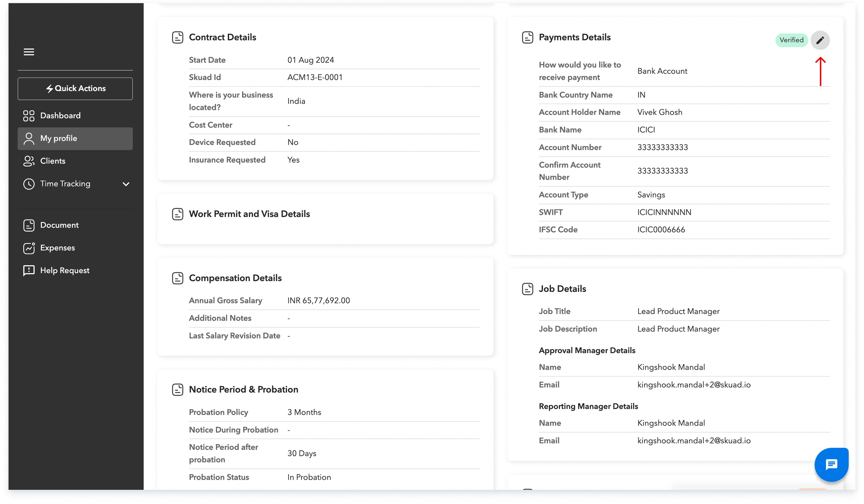Click the Compensation Details section icon
This screenshot has width=864, height=504.
pos(177,278)
